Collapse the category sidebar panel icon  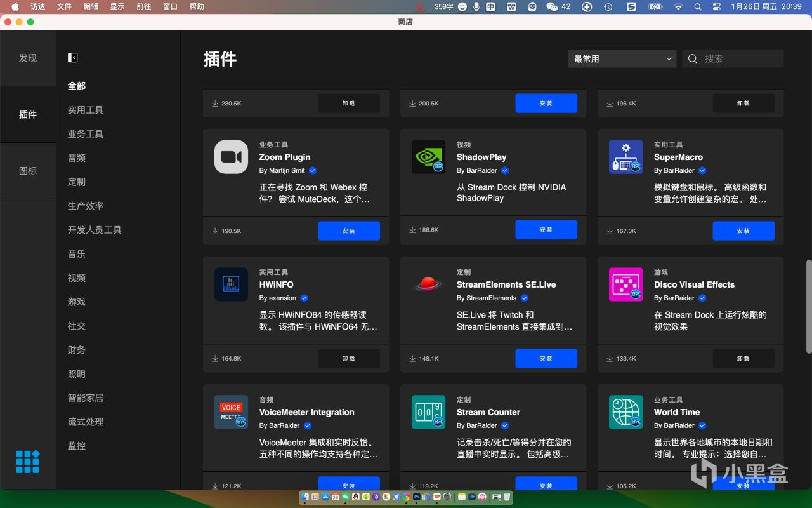pos(73,58)
